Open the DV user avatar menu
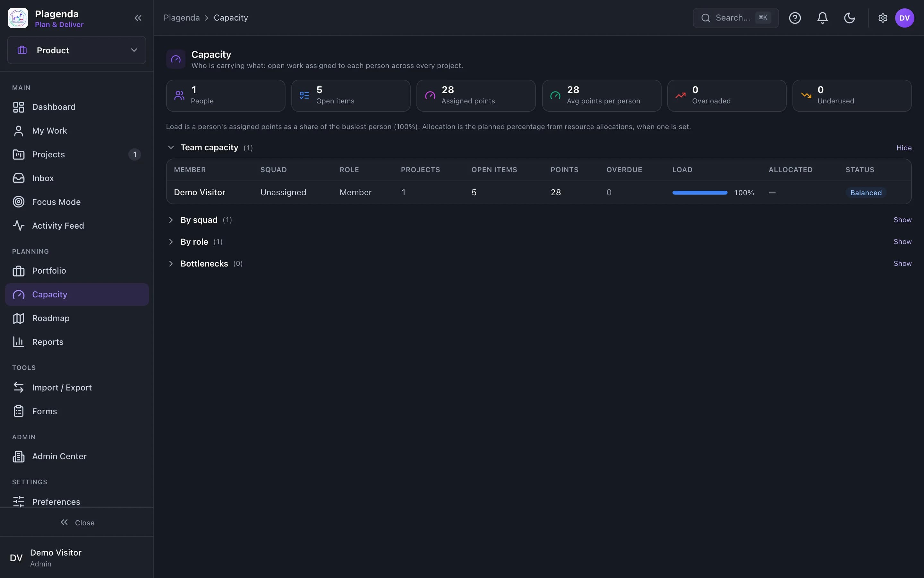Screen dimensions: 924x578 coord(904,18)
